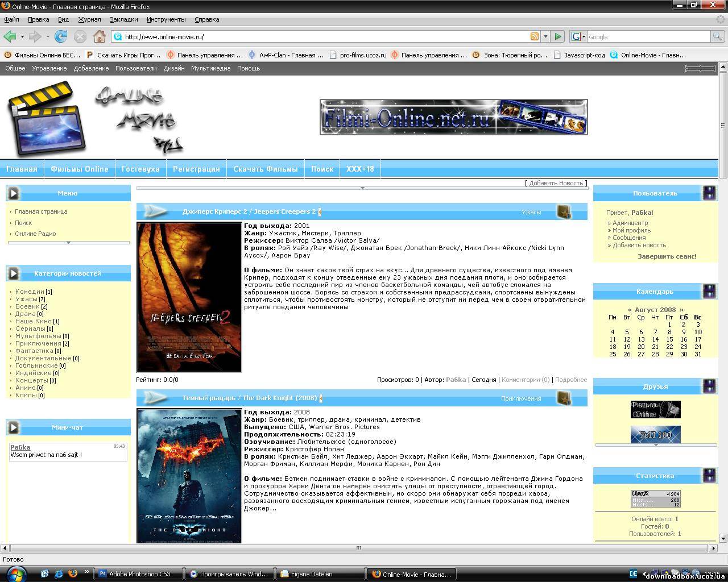Collapse the news block via top expander arrow
The height and width of the screenshot is (582, 728).
pos(362,188)
